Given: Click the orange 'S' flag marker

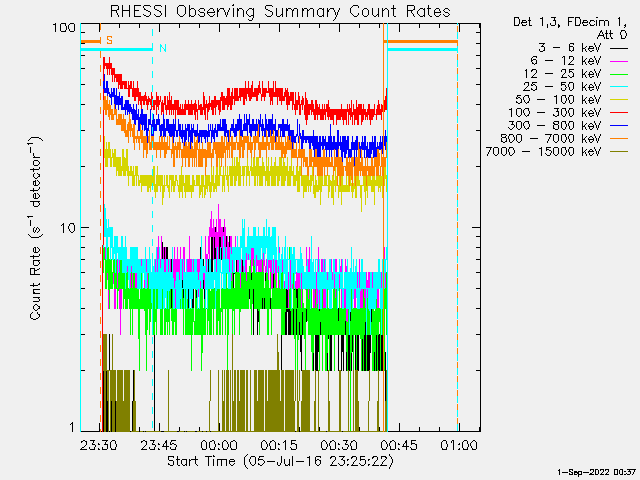Looking at the screenshot, I should (x=109, y=40).
